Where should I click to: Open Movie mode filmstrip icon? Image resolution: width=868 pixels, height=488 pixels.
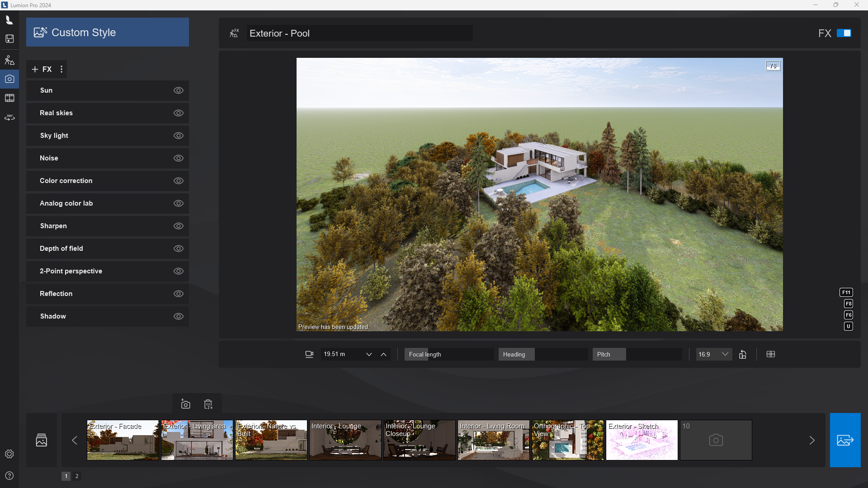click(9, 98)
